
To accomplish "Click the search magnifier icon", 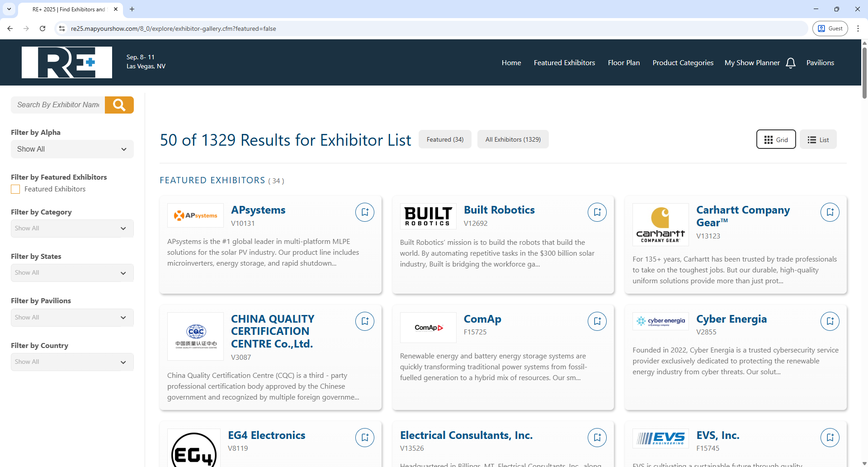I will [x=119, y=105].
